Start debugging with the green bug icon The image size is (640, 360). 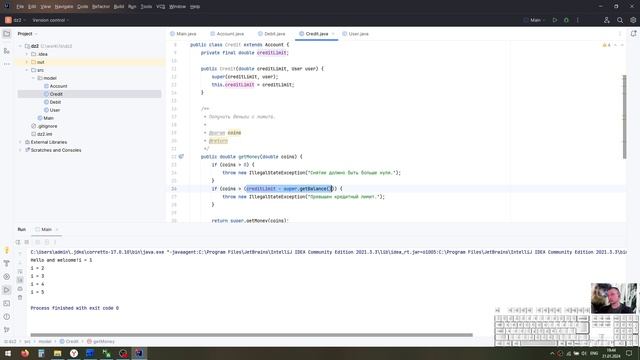click(566, 20)
